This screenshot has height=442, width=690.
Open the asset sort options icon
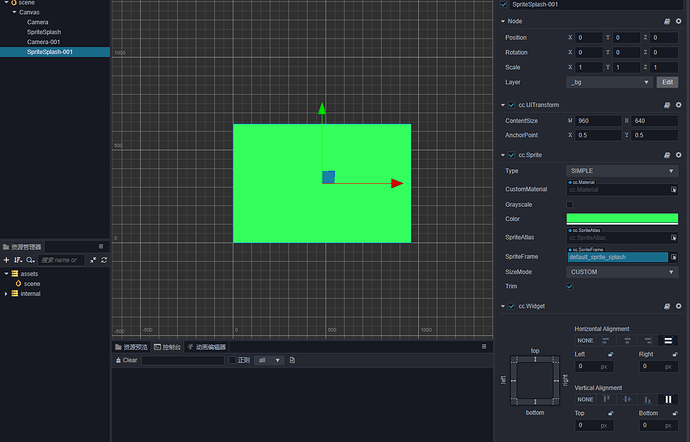18,260
